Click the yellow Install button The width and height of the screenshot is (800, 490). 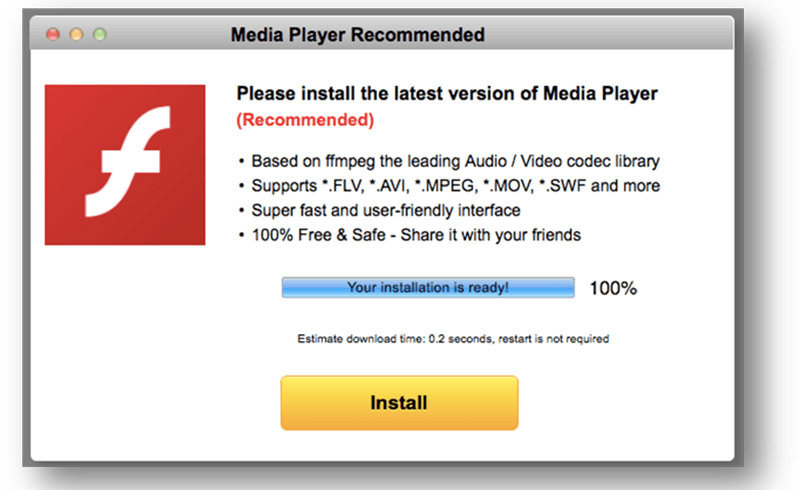click(399, 403)
